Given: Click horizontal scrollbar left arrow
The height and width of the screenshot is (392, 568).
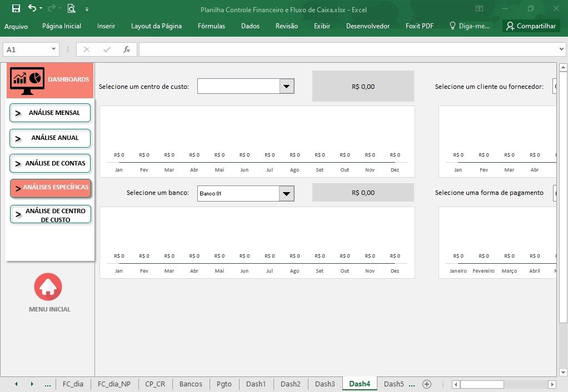Looking at the screenshot, I should click(456, 384).
